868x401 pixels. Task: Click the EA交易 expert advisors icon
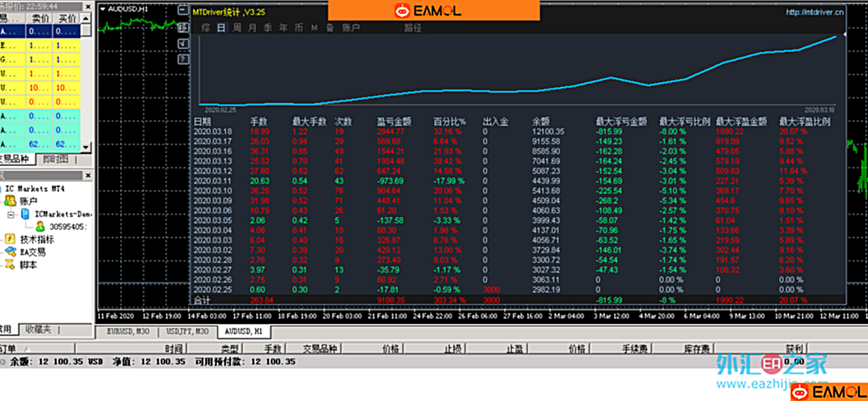click(x=11, y=252)
